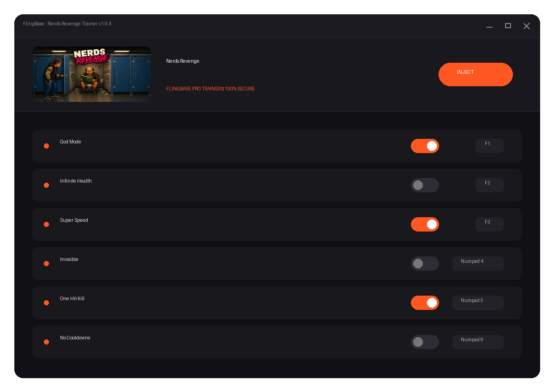This screenshot has height=392, width=554.
Task: Click the orange indicator beside Super Speed
Action: pyautogui.click(x=46, y=224)
